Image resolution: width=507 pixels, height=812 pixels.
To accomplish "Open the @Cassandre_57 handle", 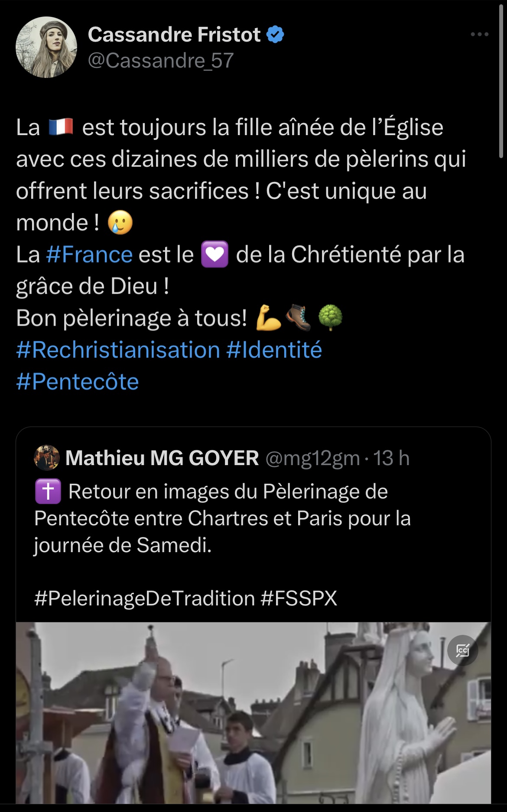I will click(161, 61).
